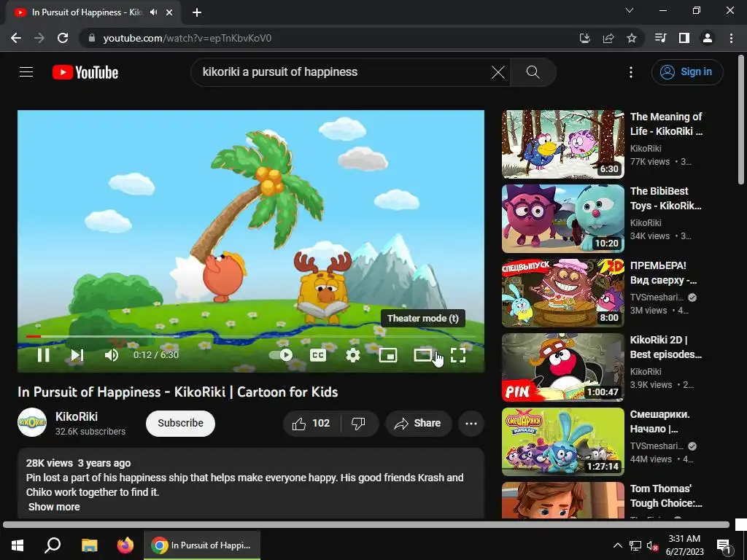Open the Chrome three-dot menu
The image size is (747, 560).
pyautogui.click(x=731, y=38)
